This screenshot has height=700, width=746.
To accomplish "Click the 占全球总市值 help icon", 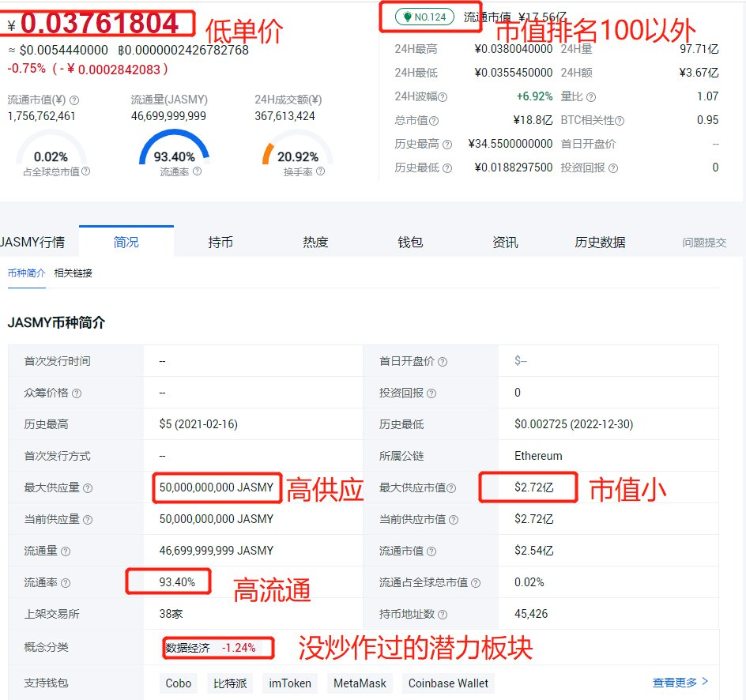I will pos(87,171).
